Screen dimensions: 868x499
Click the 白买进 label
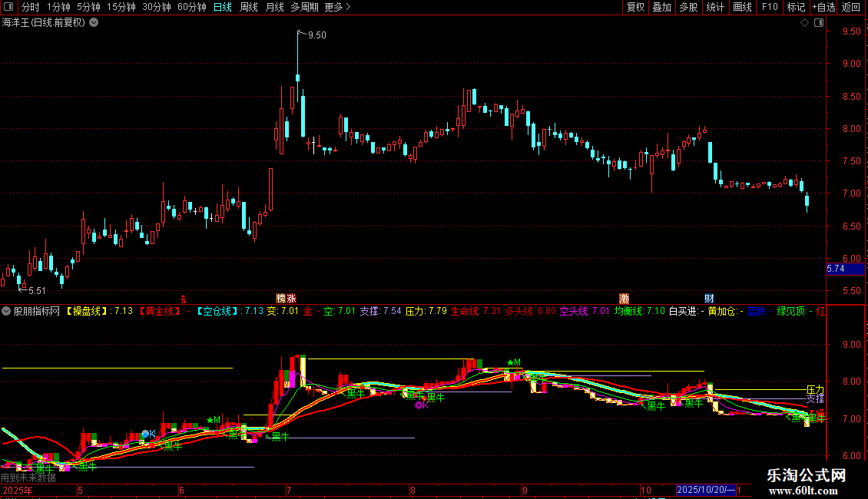tap(683, 312)
